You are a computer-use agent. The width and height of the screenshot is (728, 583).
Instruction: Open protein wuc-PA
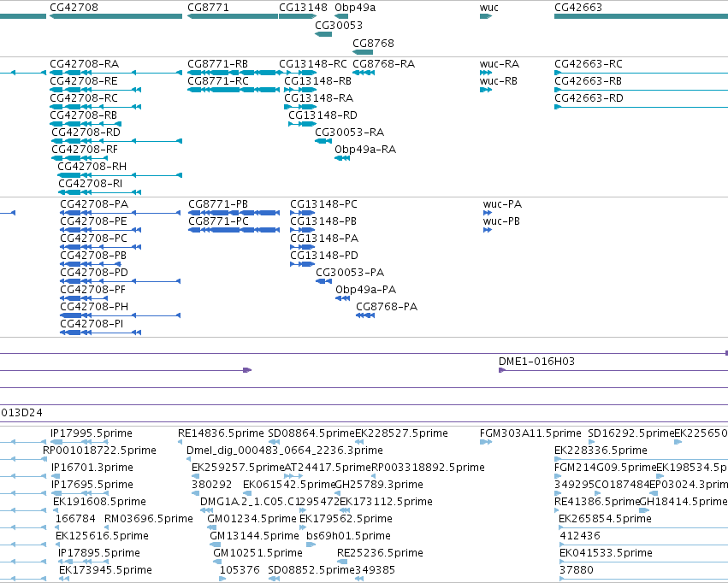click(x=502, y=204)
